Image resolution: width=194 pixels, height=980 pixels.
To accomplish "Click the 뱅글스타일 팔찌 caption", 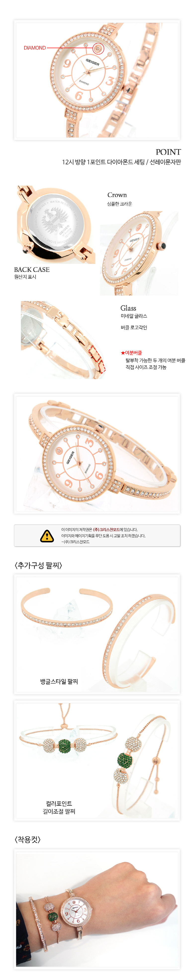I will [x=59, y=681].
